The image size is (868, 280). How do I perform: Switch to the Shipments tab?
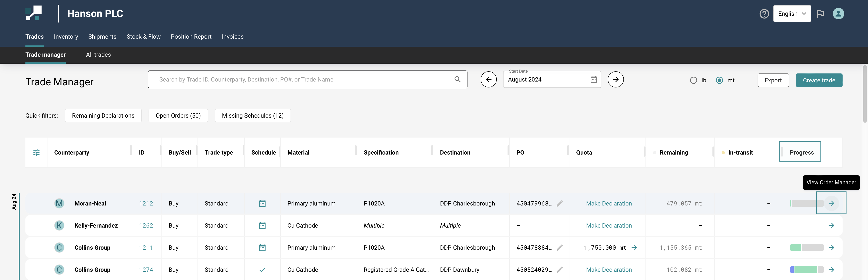click(102, 37)
